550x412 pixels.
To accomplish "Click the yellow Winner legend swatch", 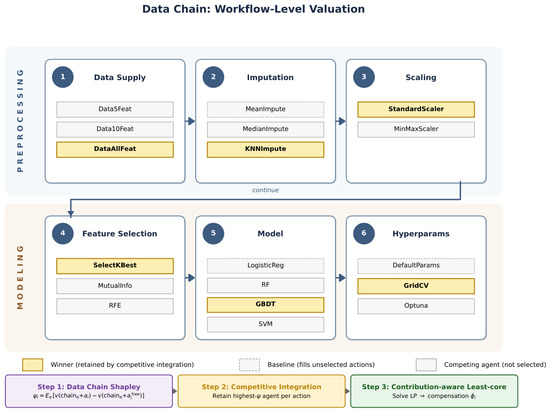I will pos(33,365).
